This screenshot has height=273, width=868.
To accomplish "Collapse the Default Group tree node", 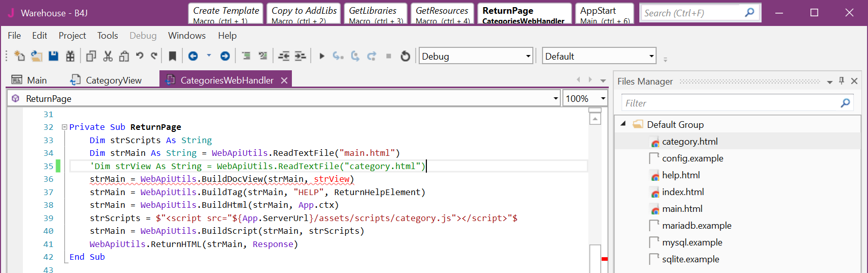I will [x=623, y=124].
